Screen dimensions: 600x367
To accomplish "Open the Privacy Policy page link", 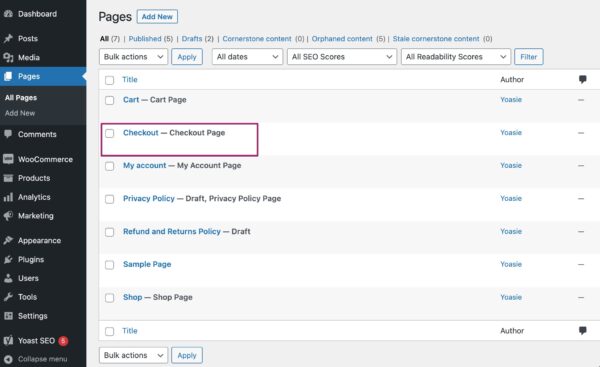I will click(x=149, y=198).
